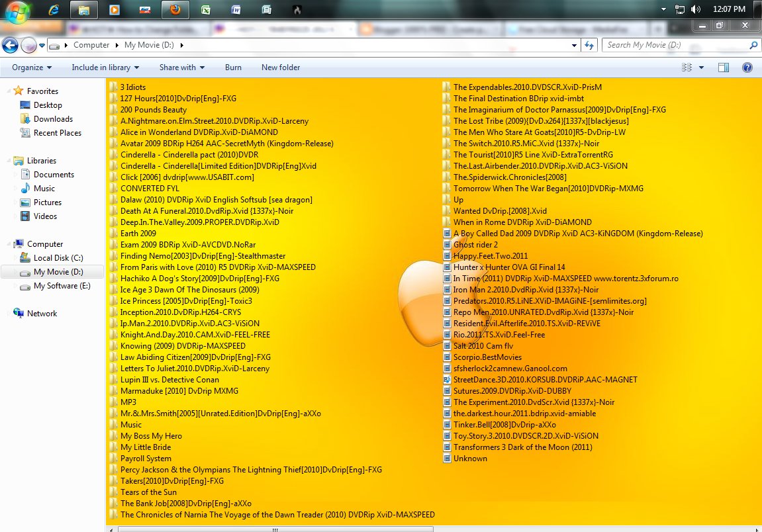
Task: Expand the arrow after My Movie (D:) breadcrumb
Action: (x=182, y=45)
